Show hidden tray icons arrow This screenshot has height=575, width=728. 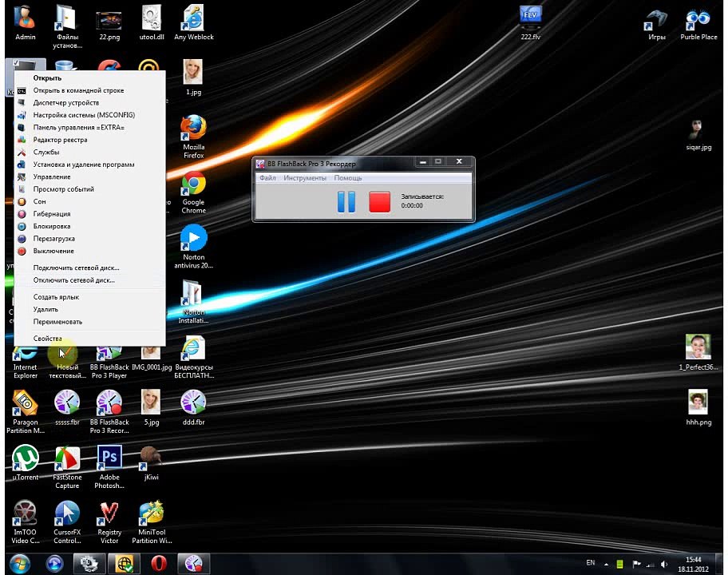pyautogui.click(x=606, y=565)
